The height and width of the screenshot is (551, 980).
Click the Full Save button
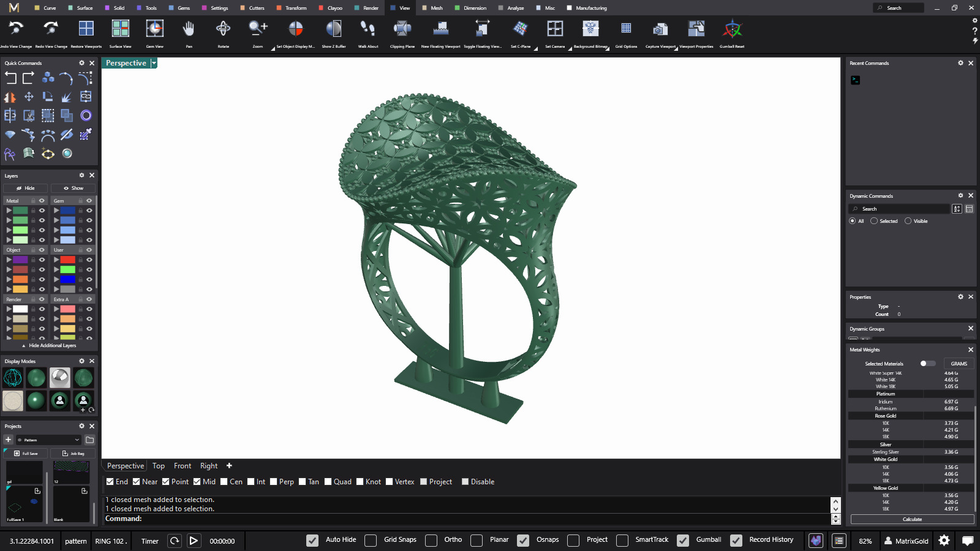(x=25, y=454)
